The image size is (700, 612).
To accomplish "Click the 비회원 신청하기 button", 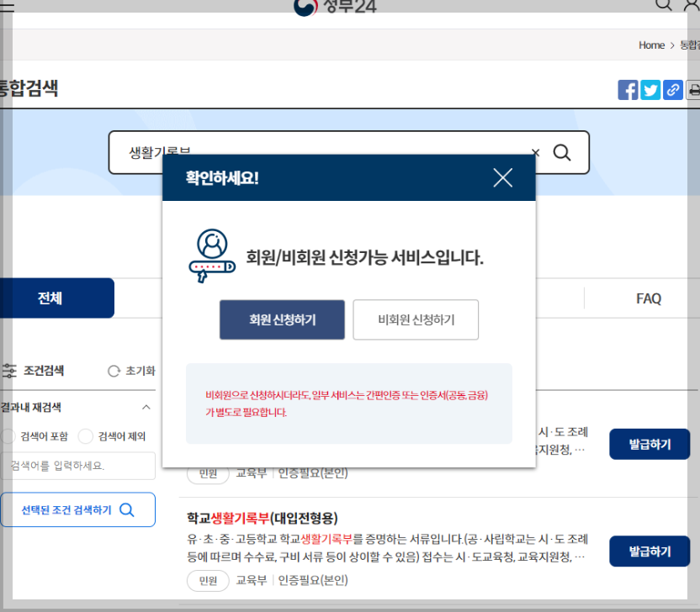I will 416,319.
